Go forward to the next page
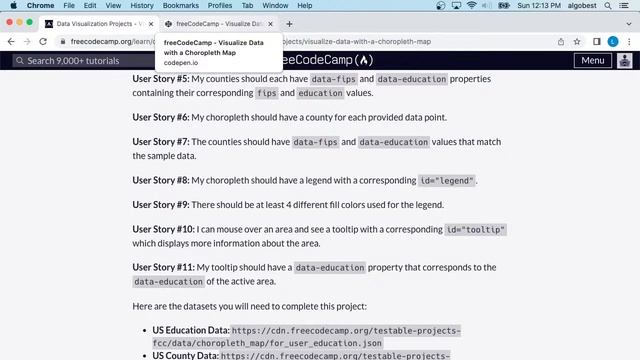The height and width of the screenshot is (360, 640). pyautogui.click(x=27, y=42)
